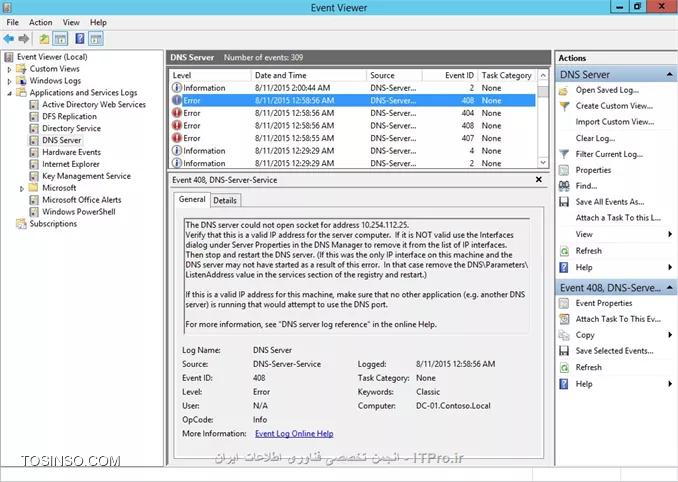Click the Internet Explorer log icon
678x482 pixels.
[34, 164]
